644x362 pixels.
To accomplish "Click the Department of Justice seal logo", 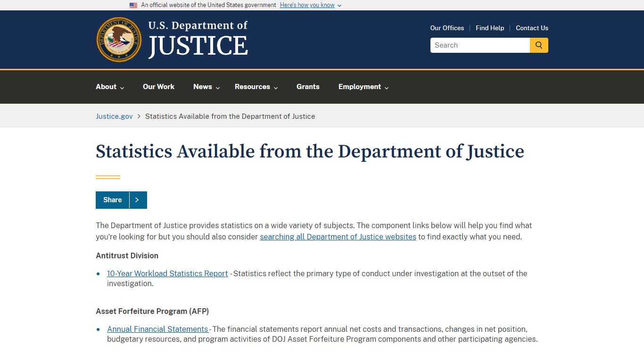I will 119,40.
